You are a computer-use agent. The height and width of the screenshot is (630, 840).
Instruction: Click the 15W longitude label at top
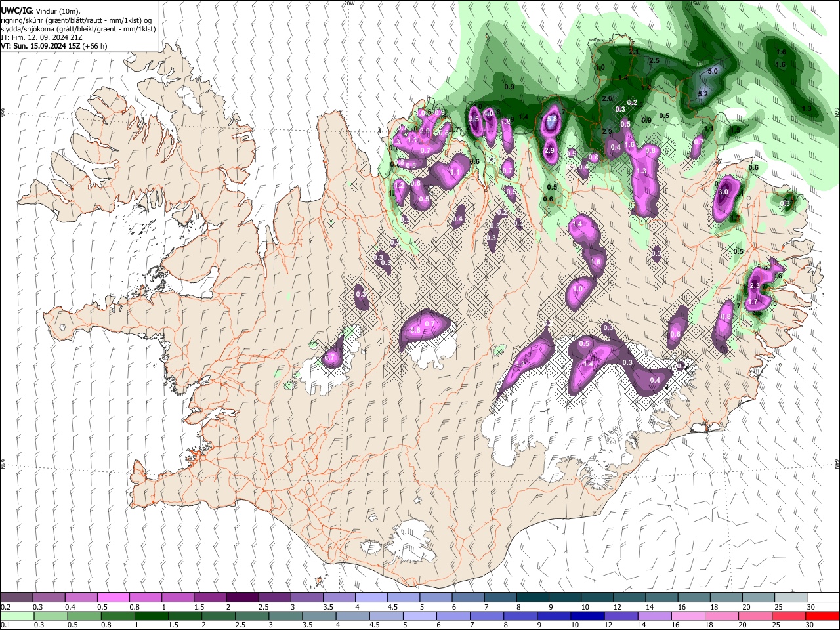(x=696, y=3)
